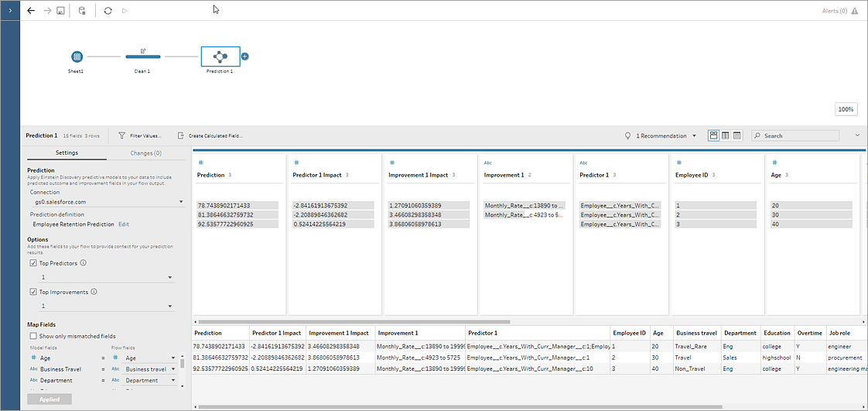
Task: Click the save flow icon
Action: coord(60,11)
